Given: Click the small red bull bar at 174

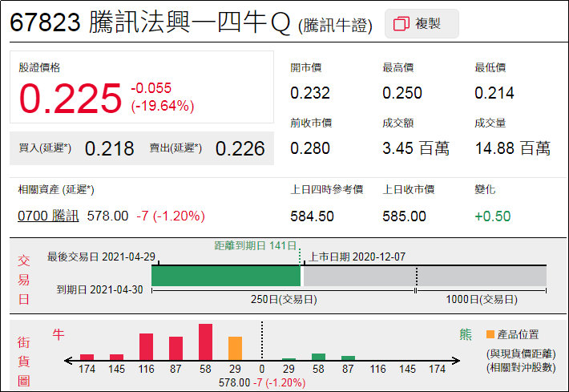Looking at the screenshot, I should [x=87, y=358].
